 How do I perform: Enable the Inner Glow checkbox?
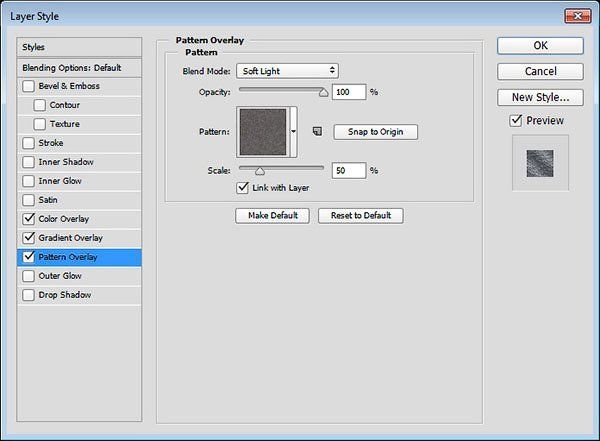pos(28,181)
